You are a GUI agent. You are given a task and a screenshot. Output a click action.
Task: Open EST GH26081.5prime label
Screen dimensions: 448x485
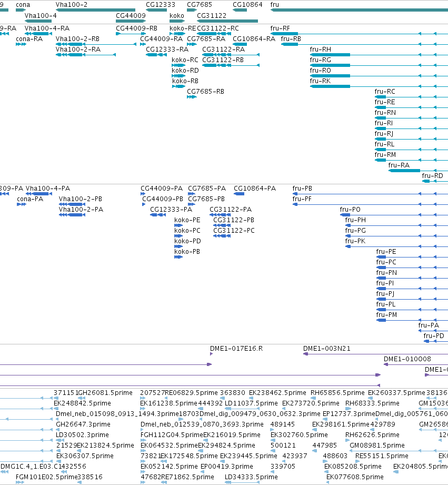pyautogui.click(x=105, y=392)
